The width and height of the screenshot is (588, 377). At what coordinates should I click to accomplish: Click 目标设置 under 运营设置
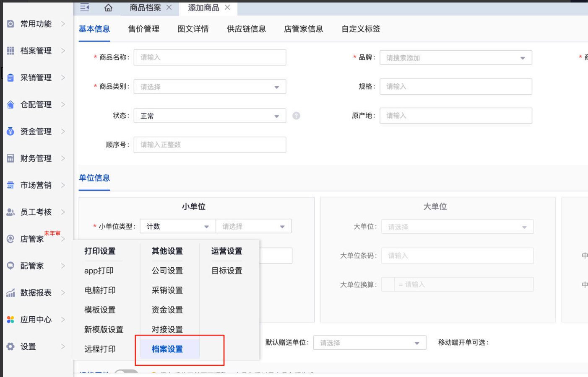tap(227, 271)
